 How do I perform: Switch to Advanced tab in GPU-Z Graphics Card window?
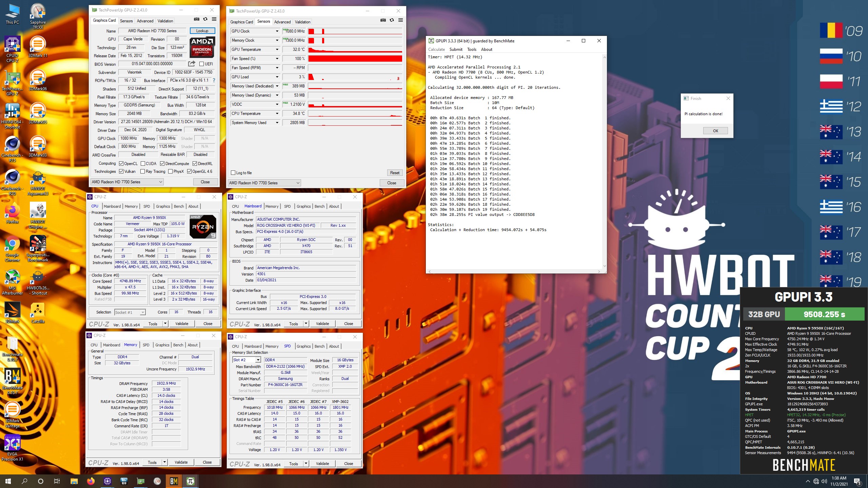(145, 21)
